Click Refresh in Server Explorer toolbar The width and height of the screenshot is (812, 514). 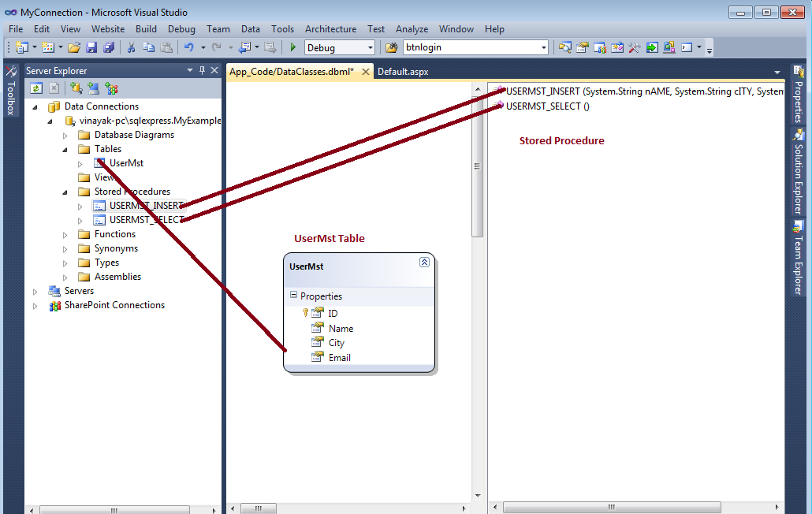(x=36, y=88)
